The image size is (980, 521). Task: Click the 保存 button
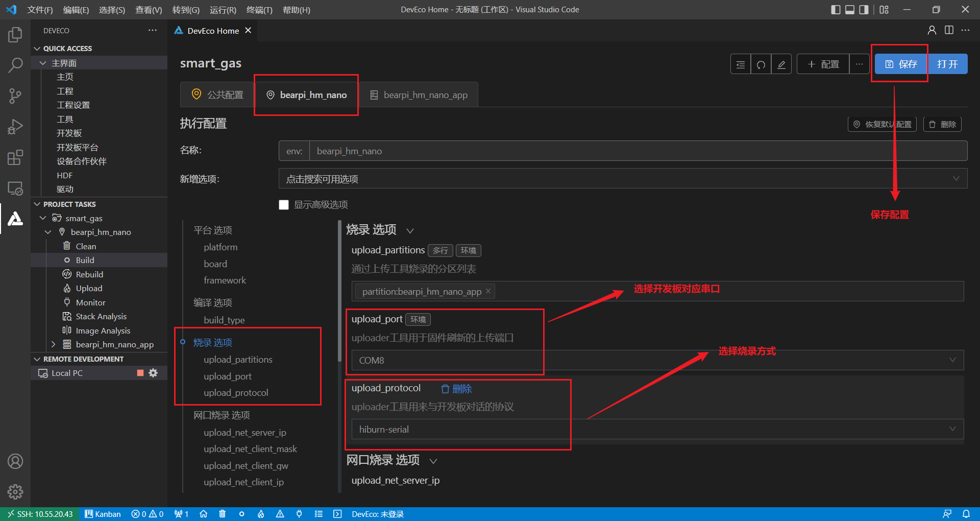901,64
